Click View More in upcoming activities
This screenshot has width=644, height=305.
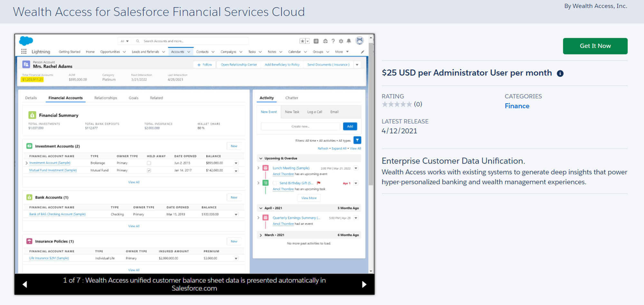[x=309, y=198]
